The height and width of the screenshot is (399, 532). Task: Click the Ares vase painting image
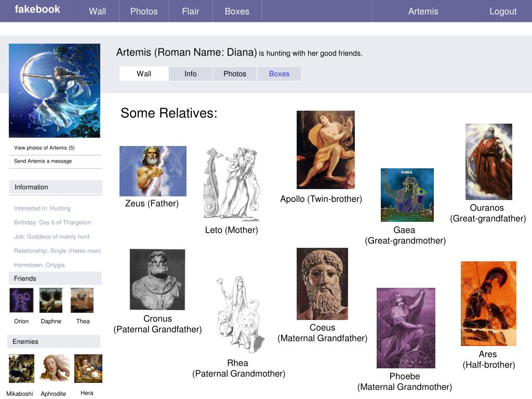point(488,303)
